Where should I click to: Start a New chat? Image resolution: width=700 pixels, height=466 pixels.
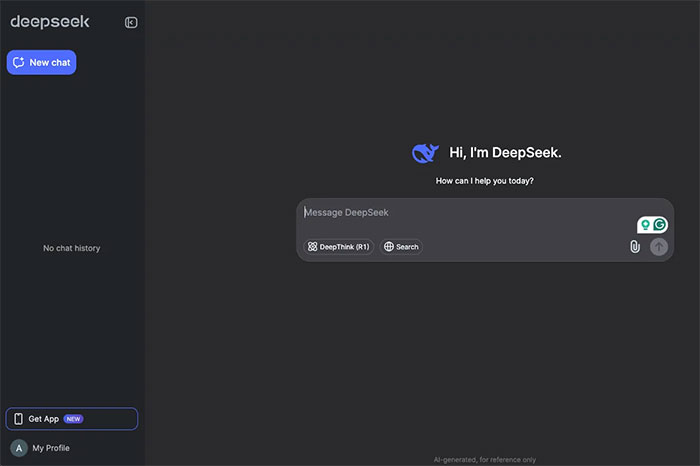[x=41, y=62]
